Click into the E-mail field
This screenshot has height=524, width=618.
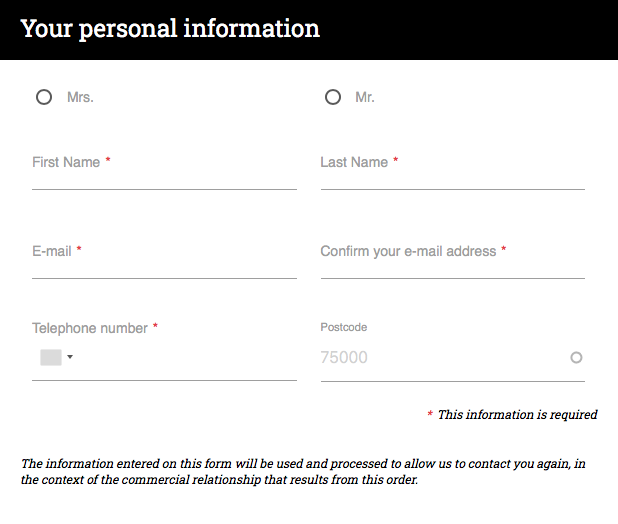(164, 260)
